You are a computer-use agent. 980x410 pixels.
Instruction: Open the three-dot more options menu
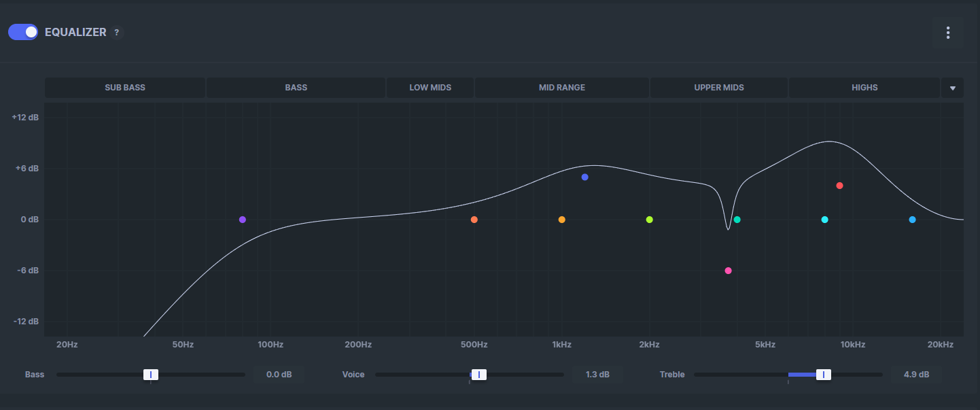(947, 33)
